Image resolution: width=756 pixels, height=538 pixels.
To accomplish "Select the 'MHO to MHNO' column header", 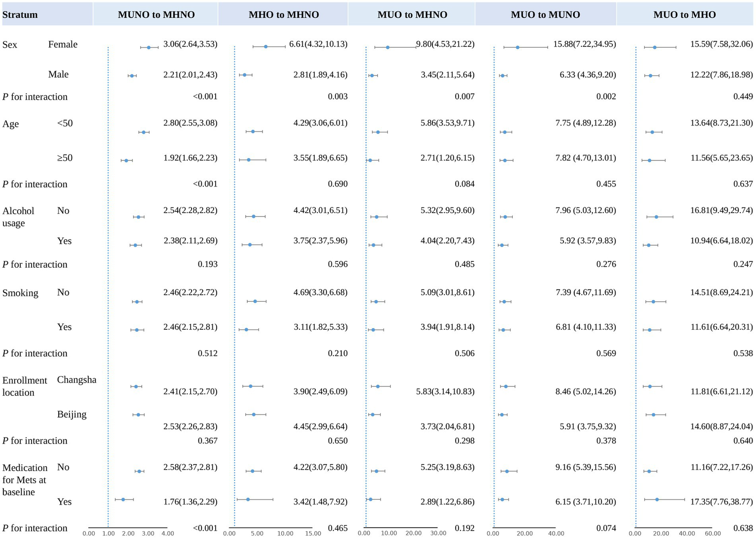I will [x=284, y=15].
